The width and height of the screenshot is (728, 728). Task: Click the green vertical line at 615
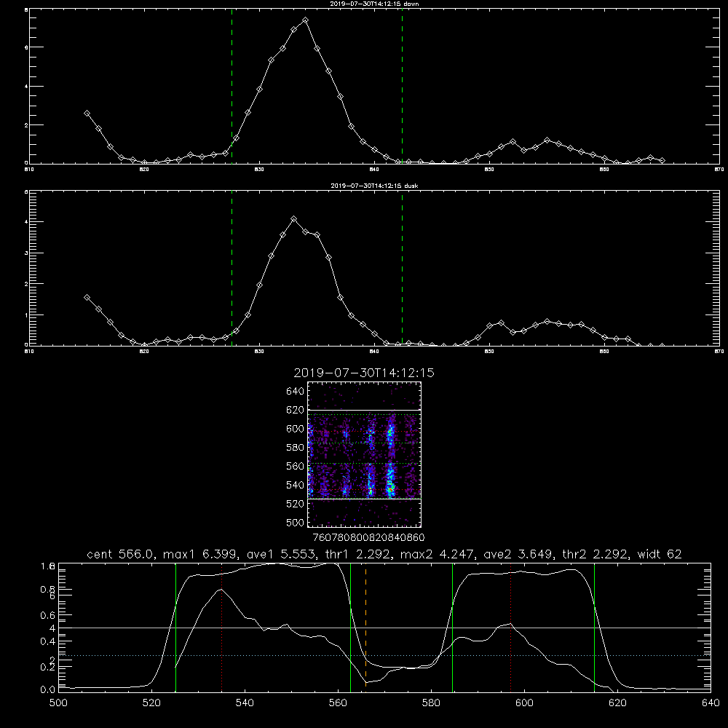(x=594, y=628)
